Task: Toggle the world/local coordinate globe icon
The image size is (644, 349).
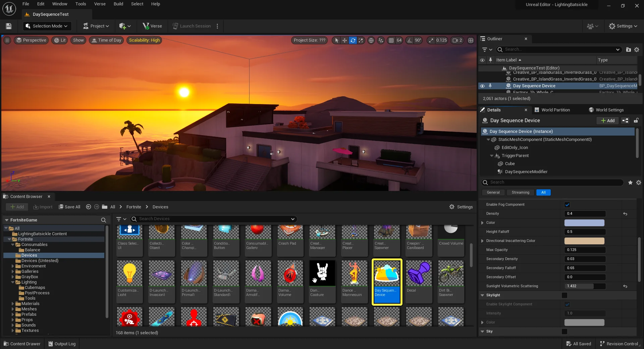Action: (x=371, y=40)
